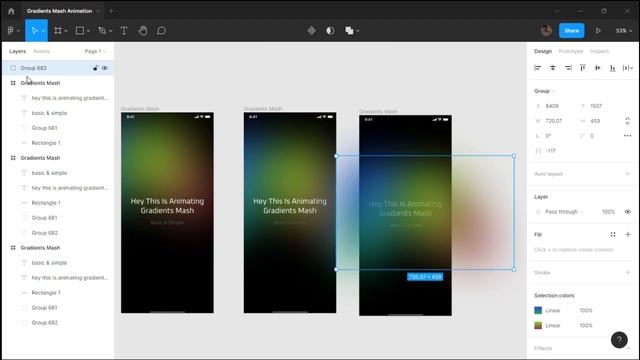Click Align top icon

pyautogui.click(x=583, y=68)
